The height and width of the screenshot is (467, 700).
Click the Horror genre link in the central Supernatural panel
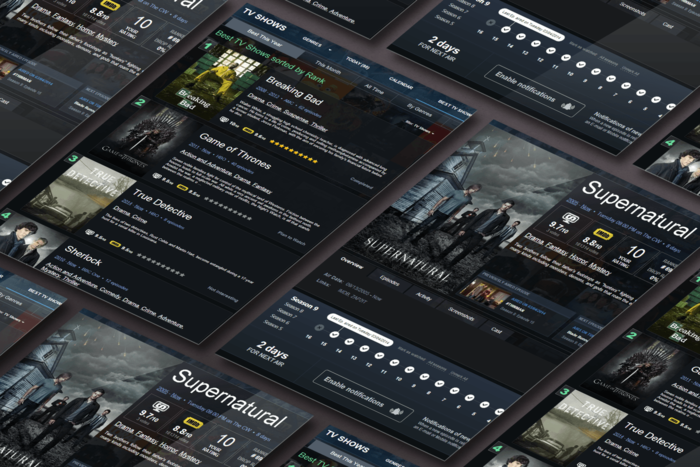(x=578, y=259)
